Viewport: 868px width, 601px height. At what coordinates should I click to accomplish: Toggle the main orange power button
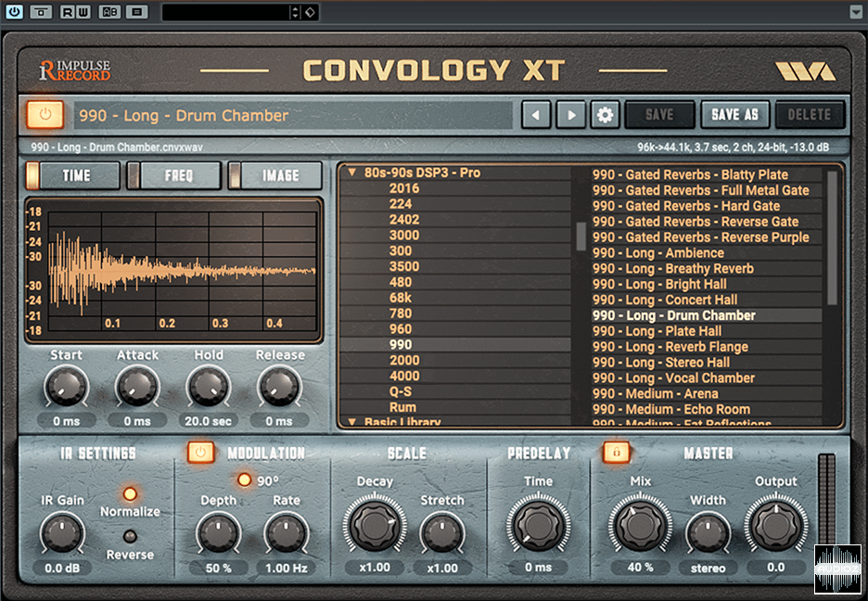click(45, 115)
